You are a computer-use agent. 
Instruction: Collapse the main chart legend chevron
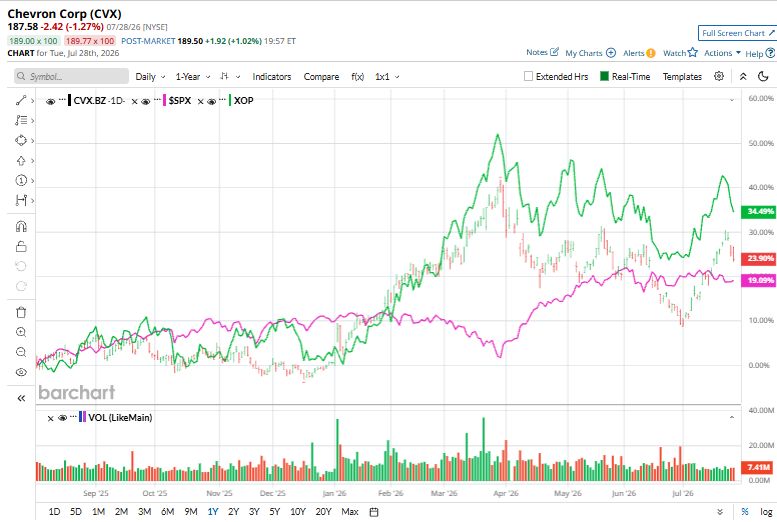coord(731,101)
